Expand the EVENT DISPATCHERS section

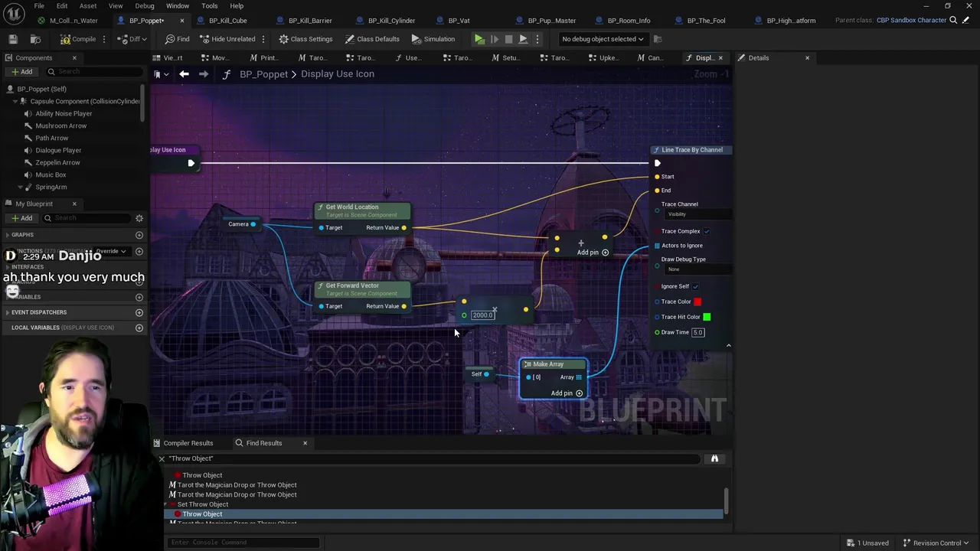7,312
